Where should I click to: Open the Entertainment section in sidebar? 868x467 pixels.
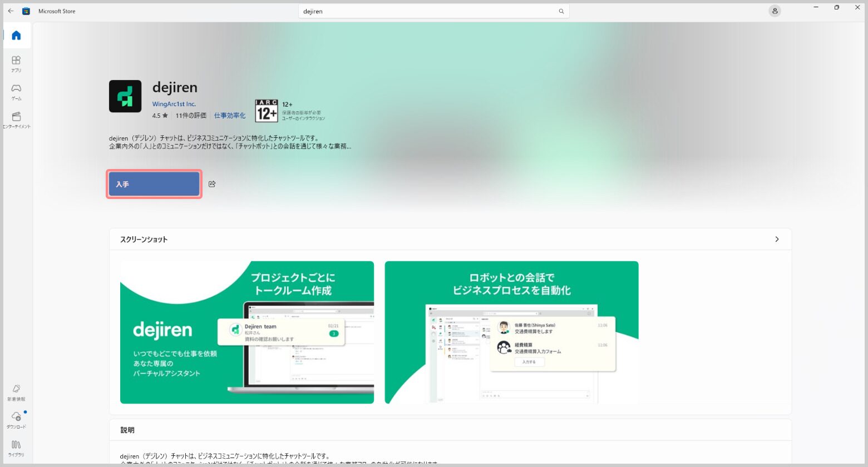16,120
